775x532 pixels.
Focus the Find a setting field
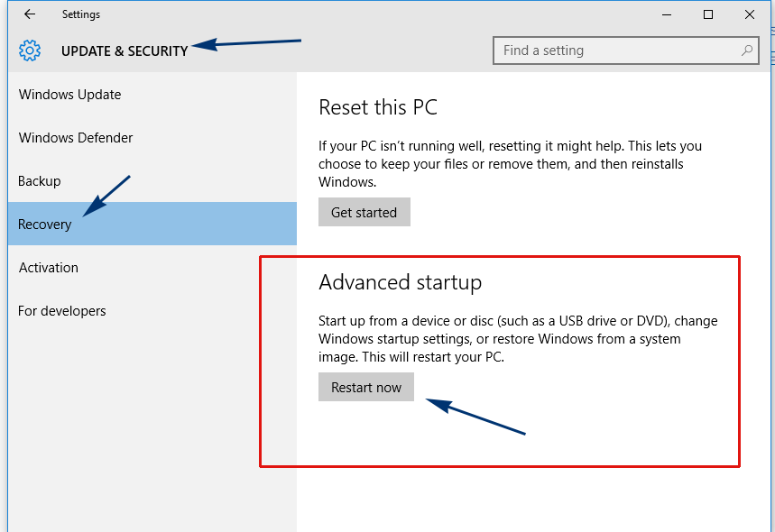[626, 50]
